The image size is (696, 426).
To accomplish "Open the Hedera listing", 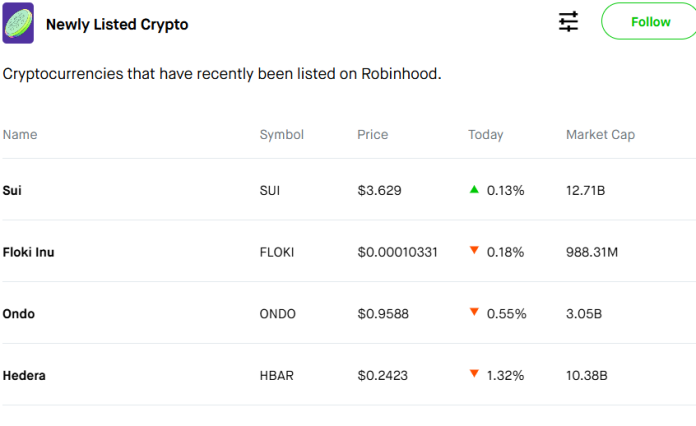I will 24,376.
